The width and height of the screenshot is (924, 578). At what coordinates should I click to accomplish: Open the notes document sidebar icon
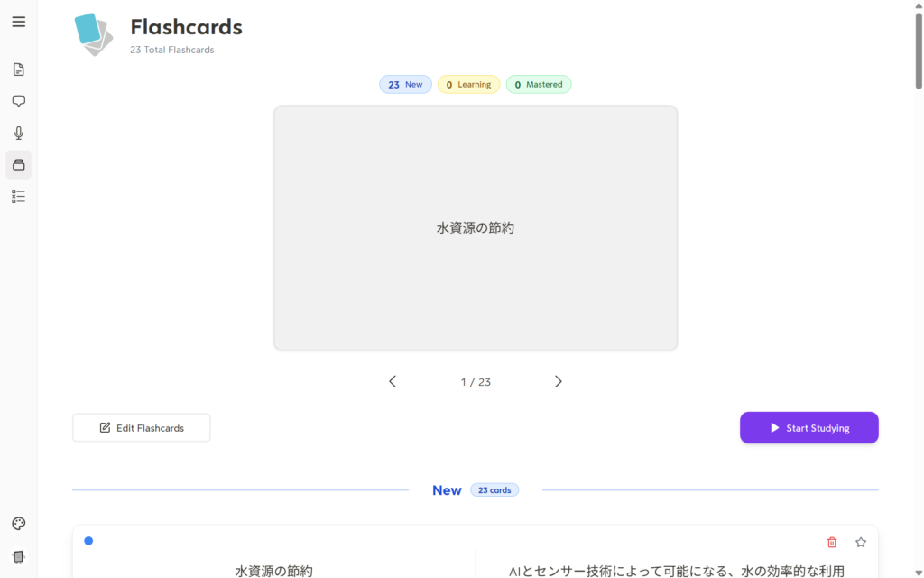(x=18, y=70)
